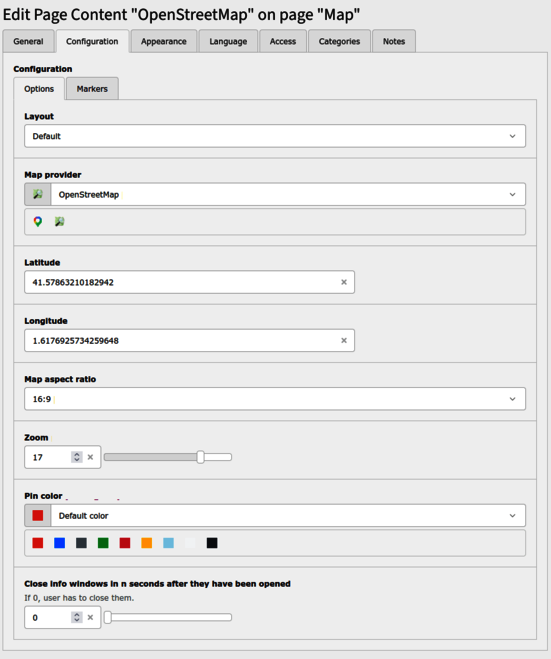Pick the green pin color swatch
551x659 pixels.
(103, 543)
